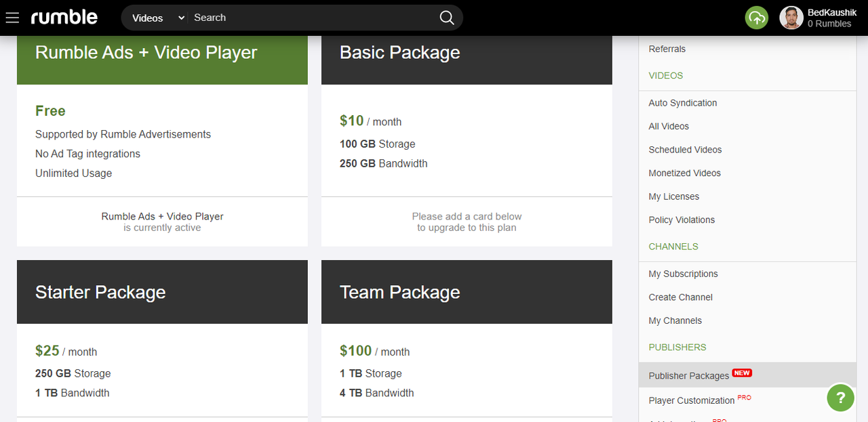Image resolution: width=868 pixels, height=422 pixels.
Task: Select the Team Package header
Action: [467, 292]
